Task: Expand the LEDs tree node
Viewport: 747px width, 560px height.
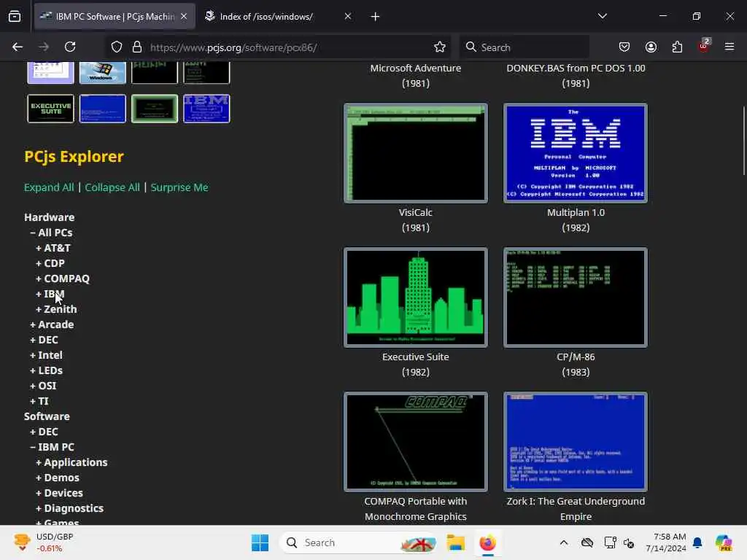Action: tap(46, 370)
